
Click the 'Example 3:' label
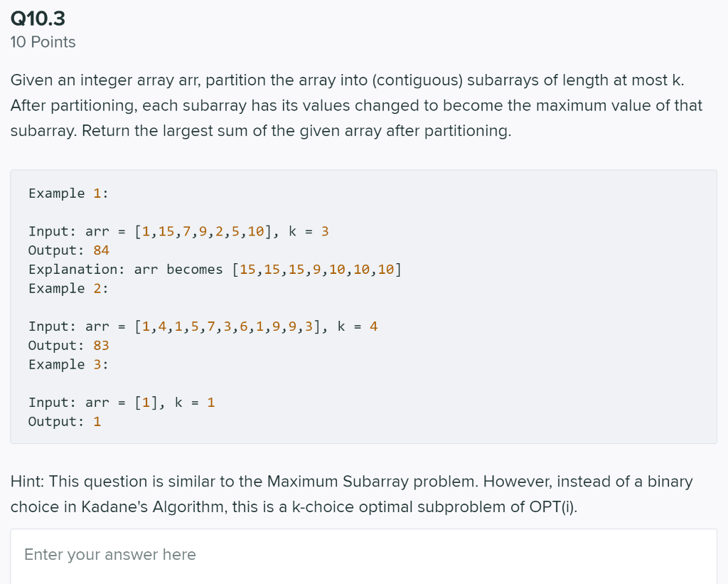point(68,365)
